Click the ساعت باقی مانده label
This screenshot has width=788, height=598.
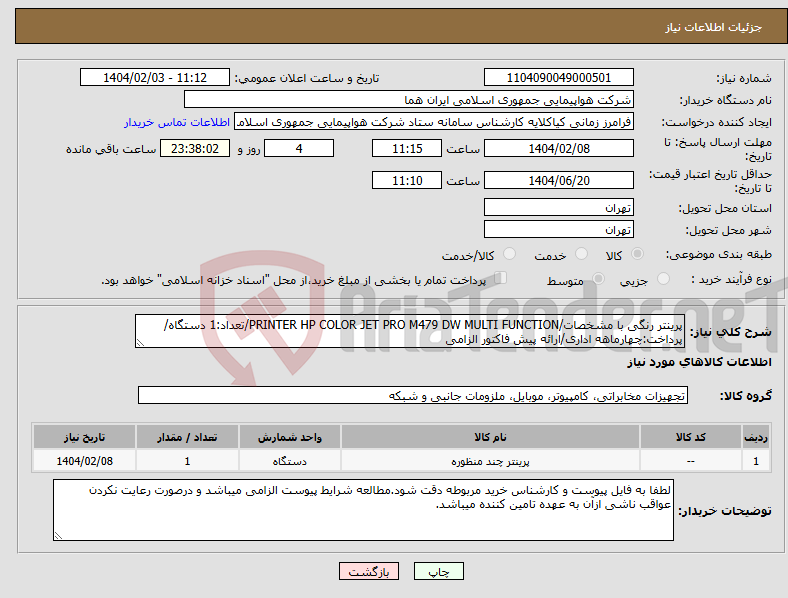111,149
